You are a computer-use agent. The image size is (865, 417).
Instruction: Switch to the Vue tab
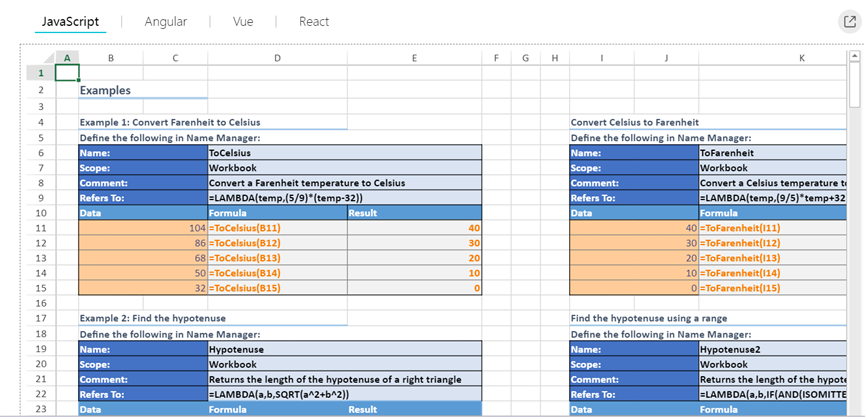click(243, 22)
